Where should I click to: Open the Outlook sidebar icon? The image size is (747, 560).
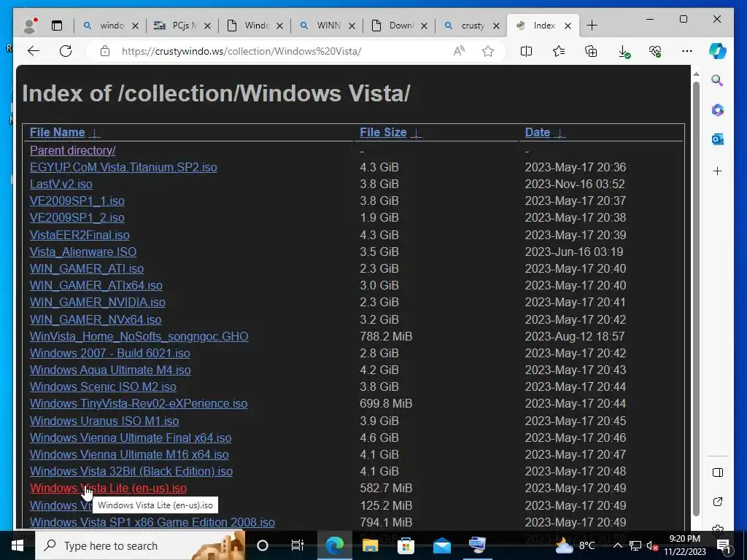click(x=718, y=139)
